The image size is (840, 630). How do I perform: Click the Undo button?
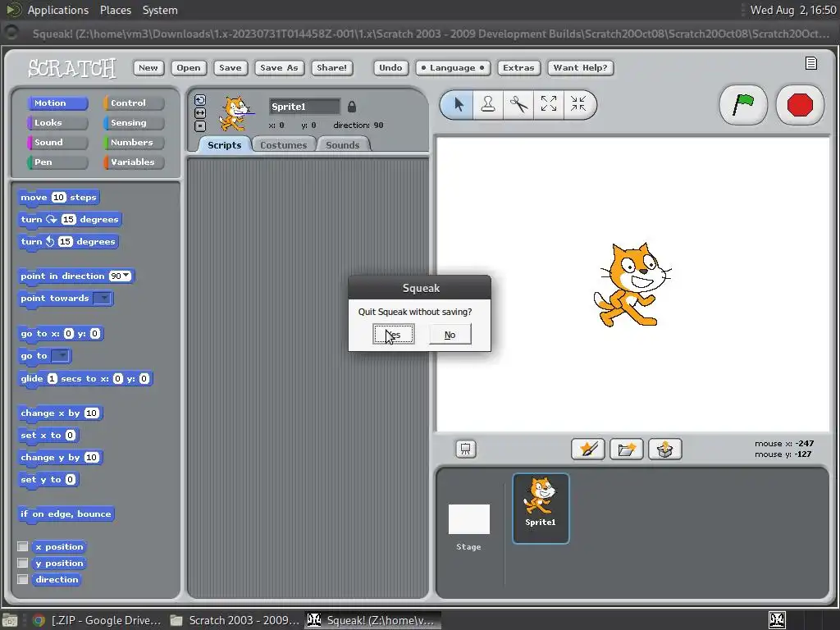pyautogui.click(x=390, y=67)
